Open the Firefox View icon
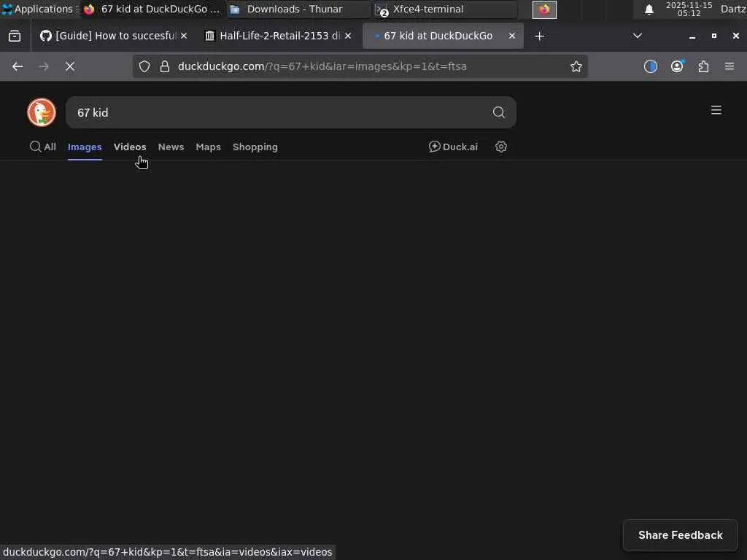 [x=15, y=36]
